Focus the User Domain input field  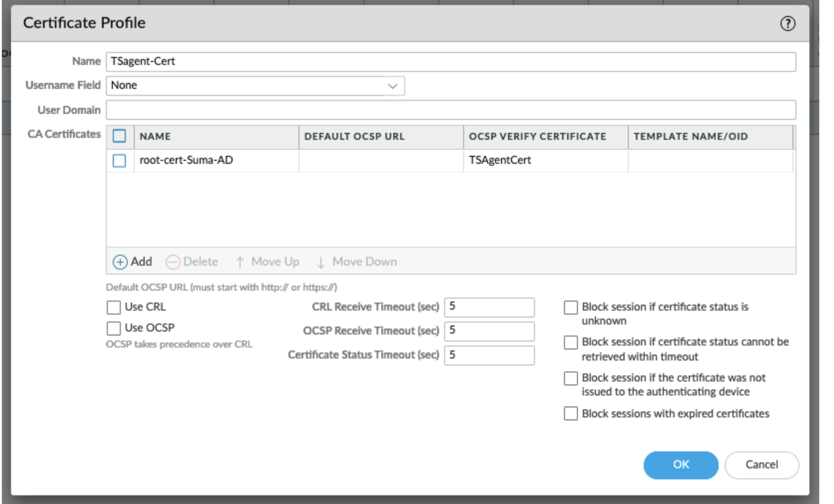coord(451,110)
